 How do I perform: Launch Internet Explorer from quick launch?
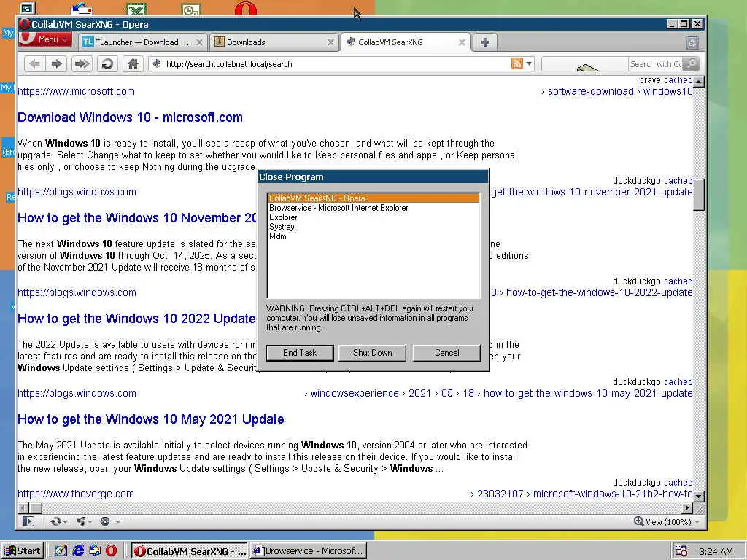point(78,551)
